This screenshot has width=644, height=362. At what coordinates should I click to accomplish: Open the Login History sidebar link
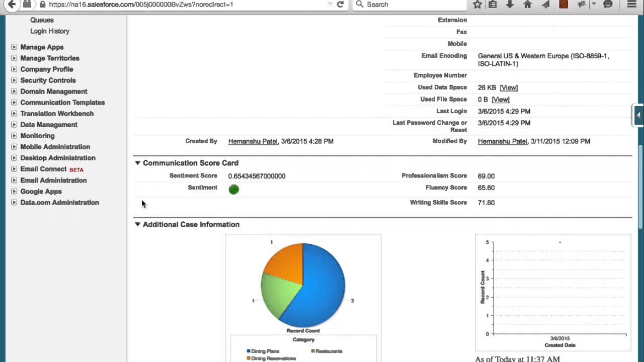(50, 31)
